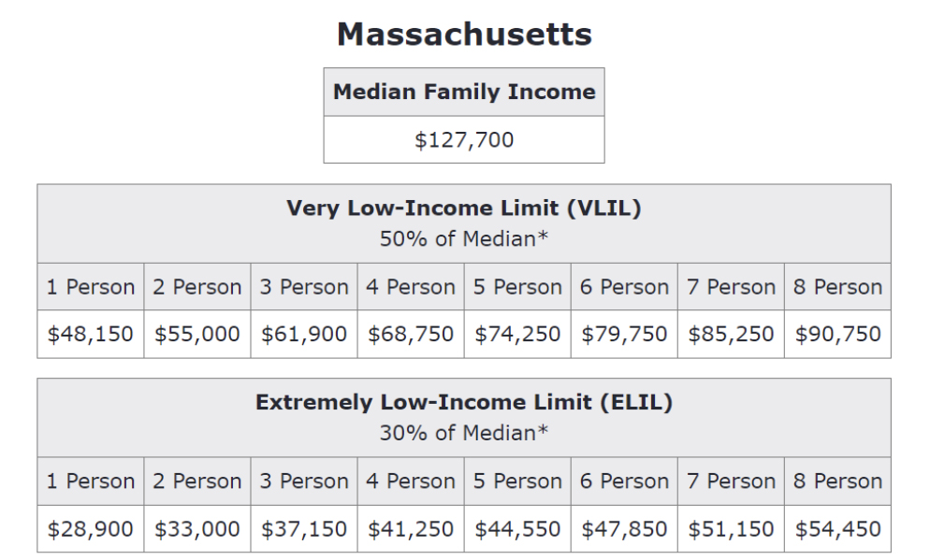Click the 30% of Median* subtitle

pyautogui.click(x=464, y=433)
